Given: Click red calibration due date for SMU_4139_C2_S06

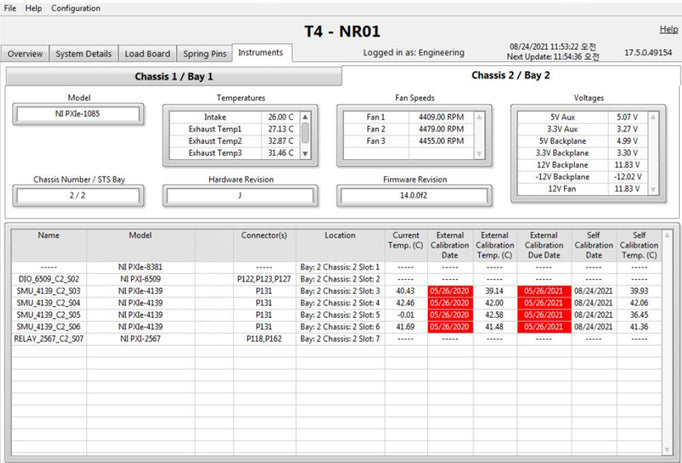Looking at the screenshot, I should pyautogui.click(x=544, y=327).
